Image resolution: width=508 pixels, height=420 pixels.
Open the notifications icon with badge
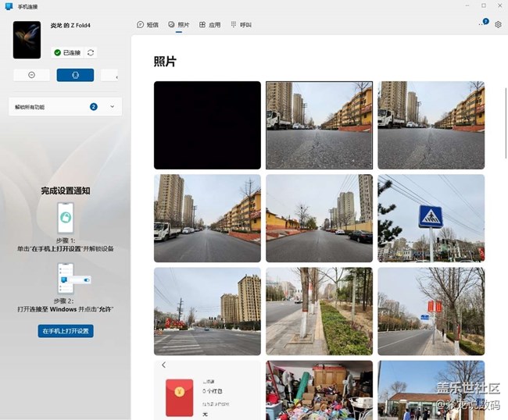(483, 24)
